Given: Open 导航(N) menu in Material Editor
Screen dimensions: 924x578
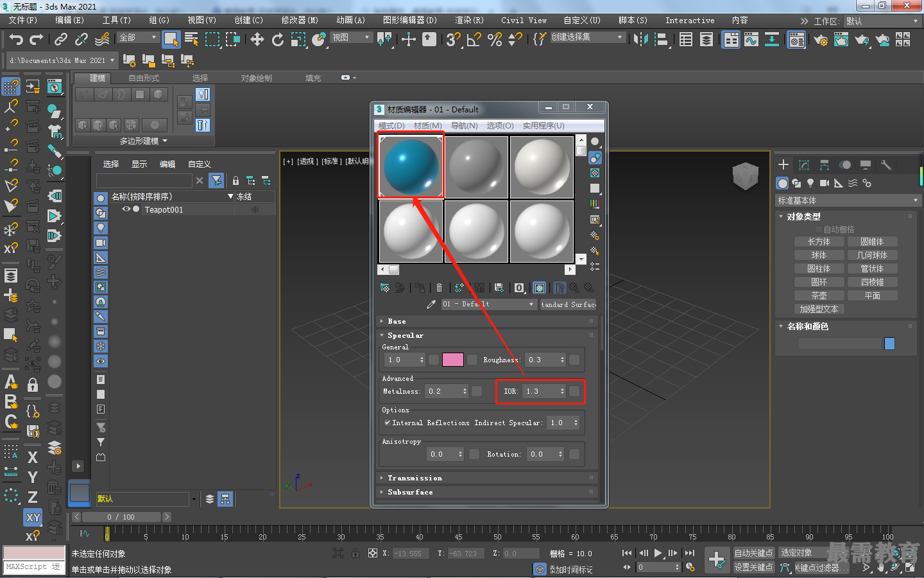Looking at the screenshot, I should click(464, 126).
